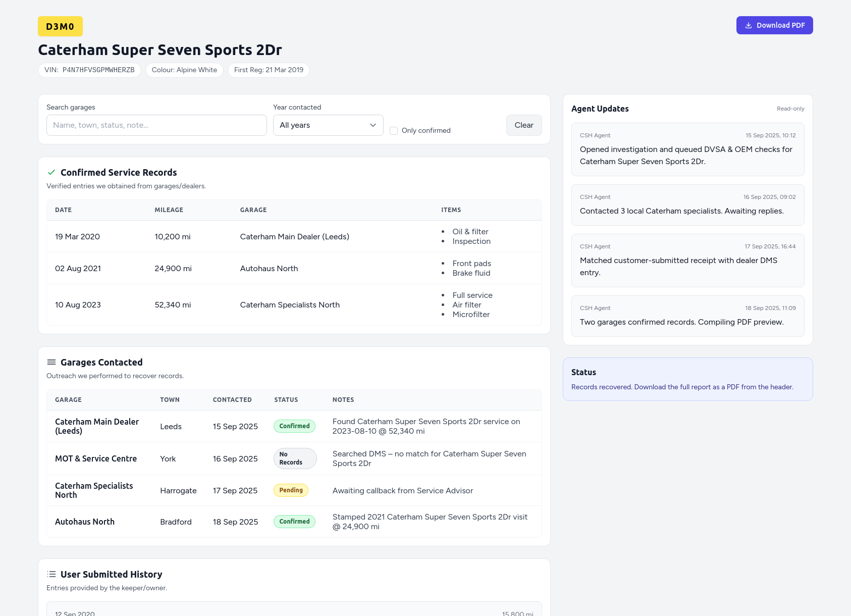The width and height of the screenshot is (851, 616).
Task: Click the Confirmed badge for Caterham Main Dealer
Action: tap(294, 426)
